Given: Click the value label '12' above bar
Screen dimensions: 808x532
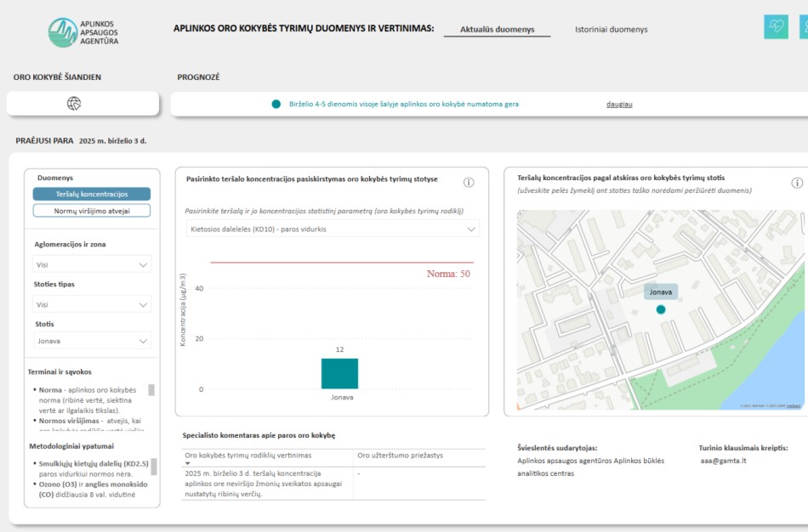Looking at the screenshot, I should pos(339,349).
